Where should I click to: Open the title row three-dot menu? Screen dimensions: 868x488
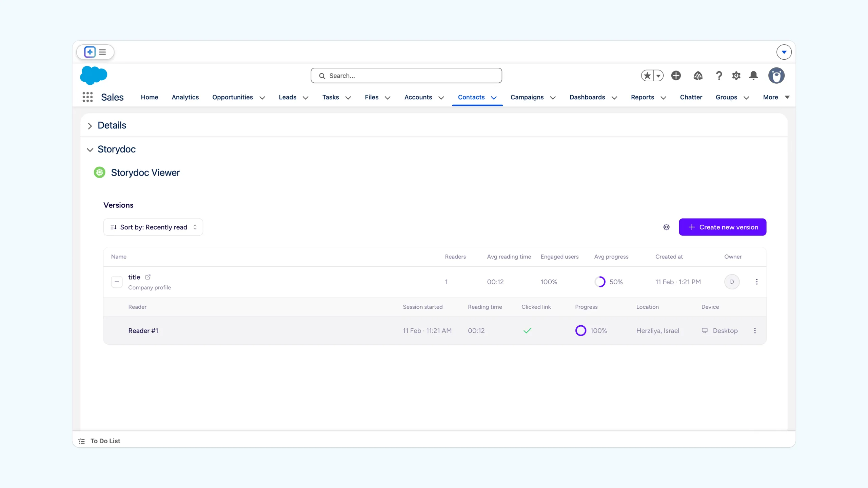757,282
